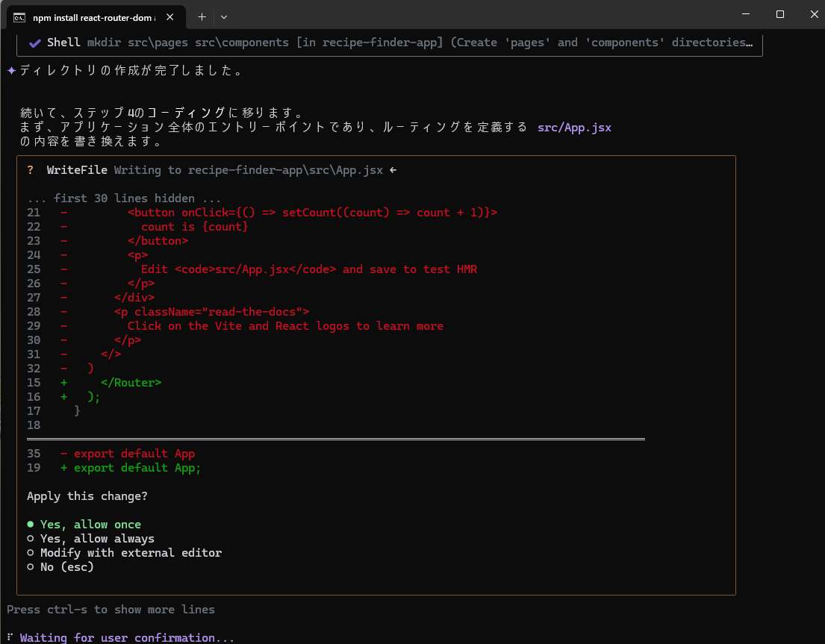
Task: Choose "Yes, allow always"
Action: click(x=97, y=539)
